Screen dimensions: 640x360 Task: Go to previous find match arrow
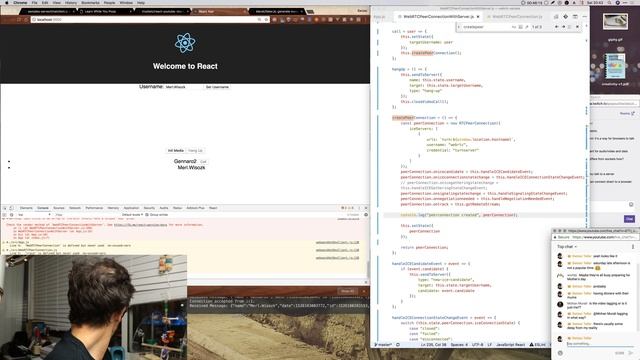[x=557, y=27]
